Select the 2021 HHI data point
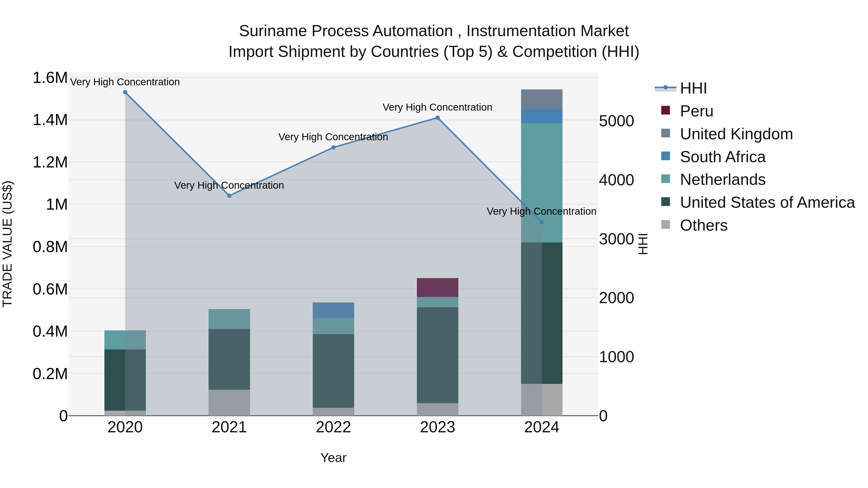868x488 pixels. pos(229,196)
